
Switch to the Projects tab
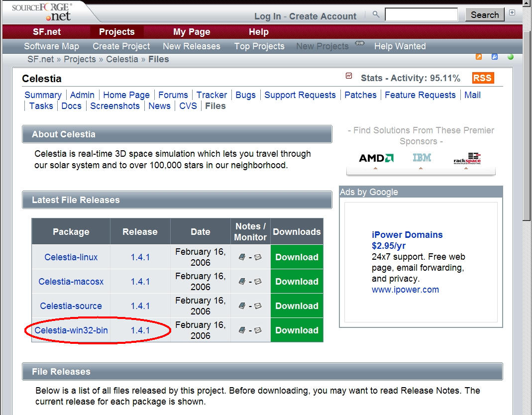coord(117,32)
